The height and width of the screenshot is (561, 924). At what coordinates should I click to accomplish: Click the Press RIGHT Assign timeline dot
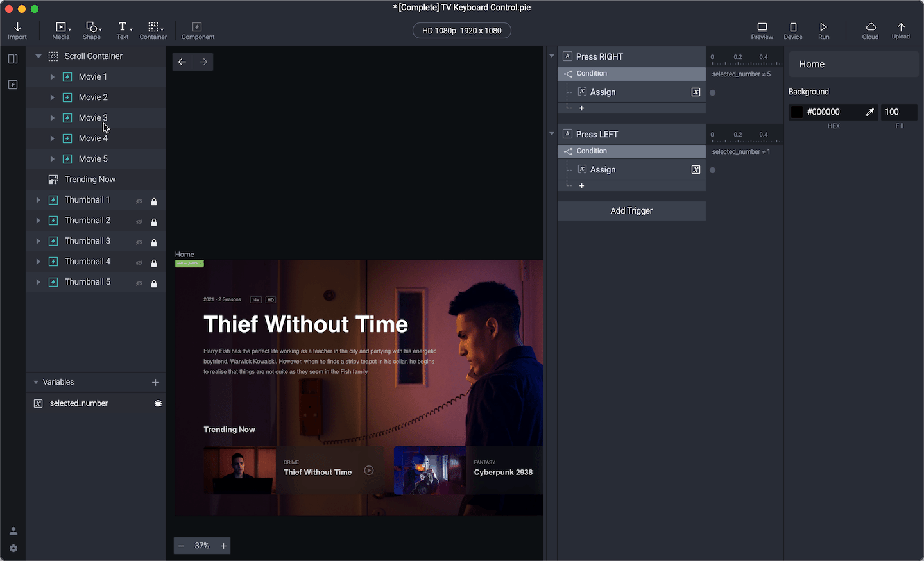[712, 93]
